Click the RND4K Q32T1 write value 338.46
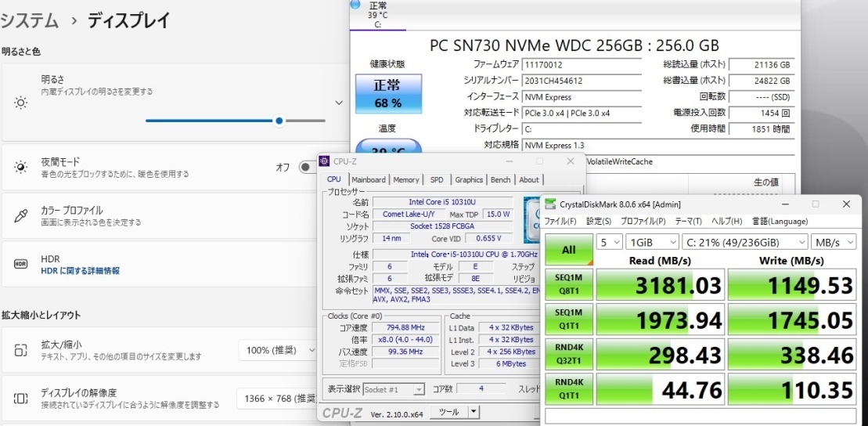This screenshot has width=868, height=426. (x=791, y=355)
